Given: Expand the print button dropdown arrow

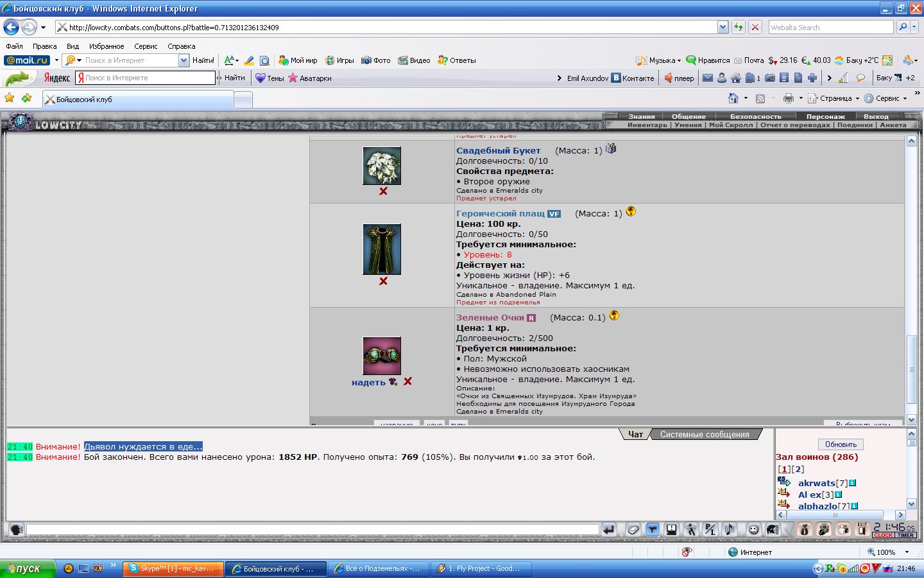Looking at the screenshot, I should point(801,98).
